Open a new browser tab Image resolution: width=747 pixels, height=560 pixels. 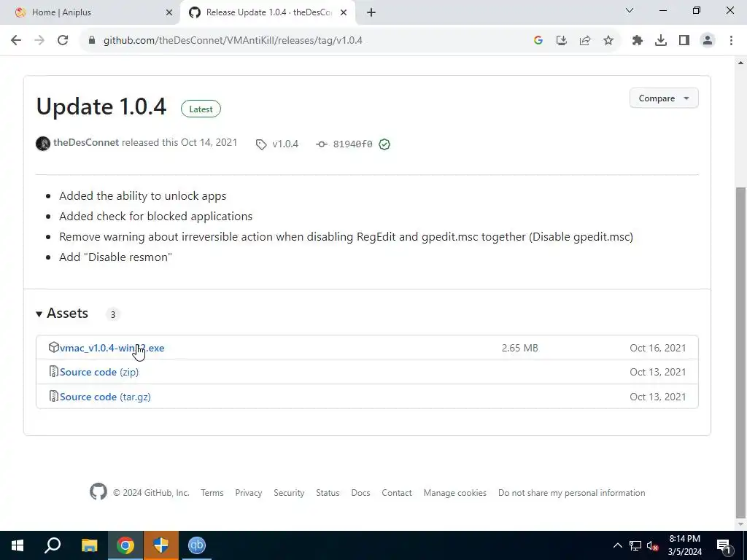pos(371,12)
